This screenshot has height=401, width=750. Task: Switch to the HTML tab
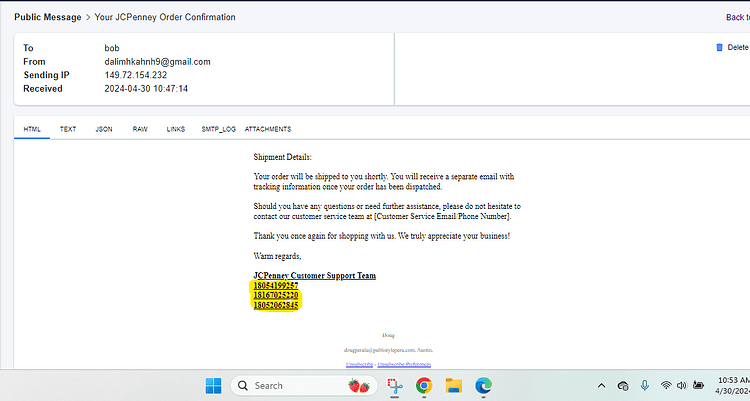pyautogui.click(x=32, y=129)
